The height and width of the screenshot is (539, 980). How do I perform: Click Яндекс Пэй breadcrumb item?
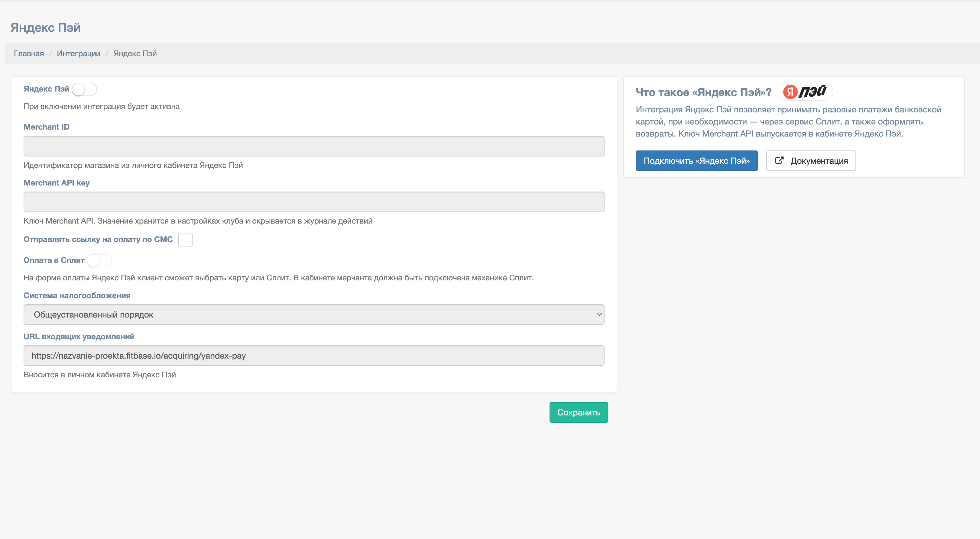[x=135, y=53]
